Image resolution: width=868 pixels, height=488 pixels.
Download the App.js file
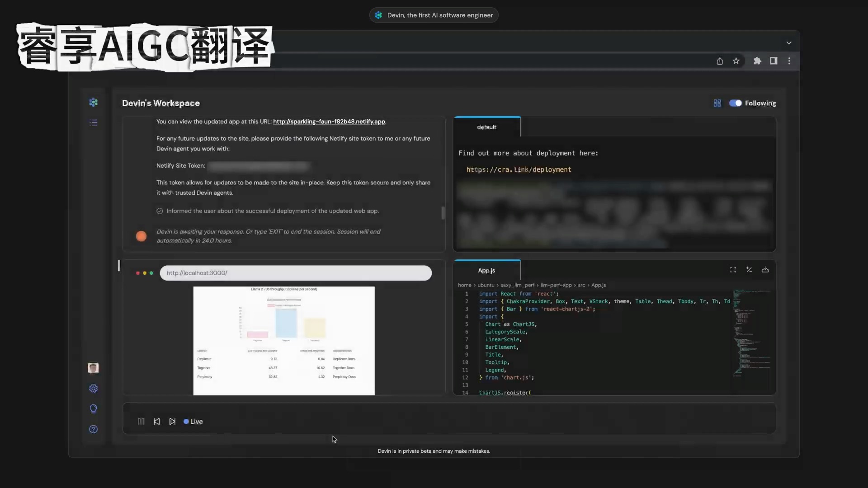[765, 270]
